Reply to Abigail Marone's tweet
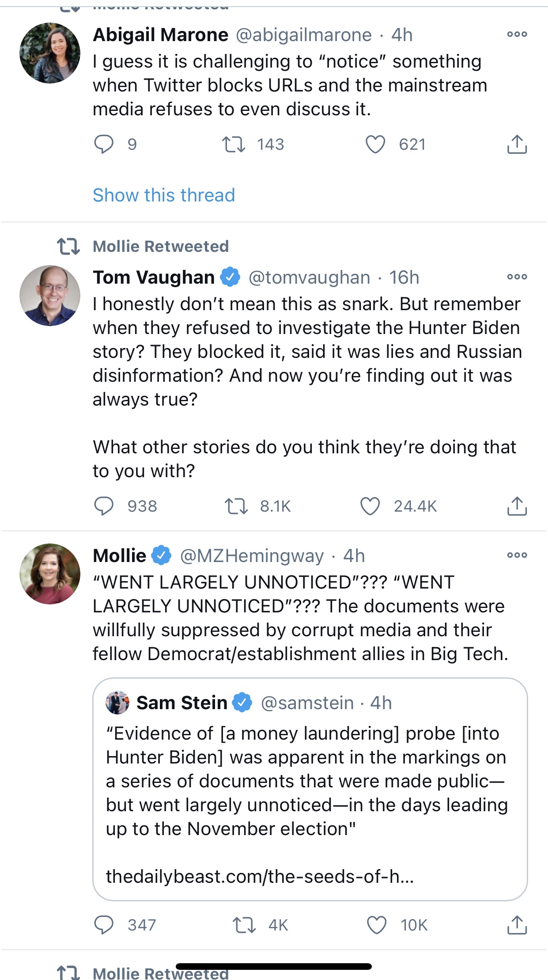Viewport: 548px width, 980px height. coord(104,144)
